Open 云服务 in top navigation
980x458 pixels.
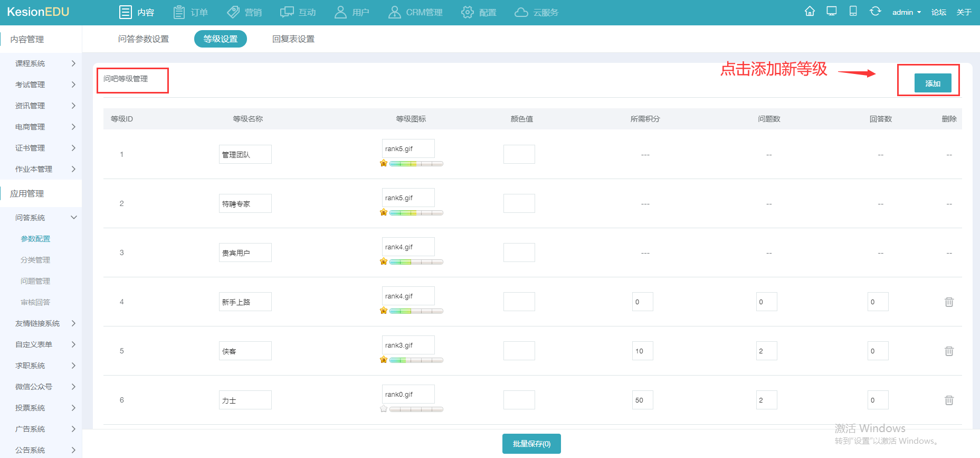[537, 12]
